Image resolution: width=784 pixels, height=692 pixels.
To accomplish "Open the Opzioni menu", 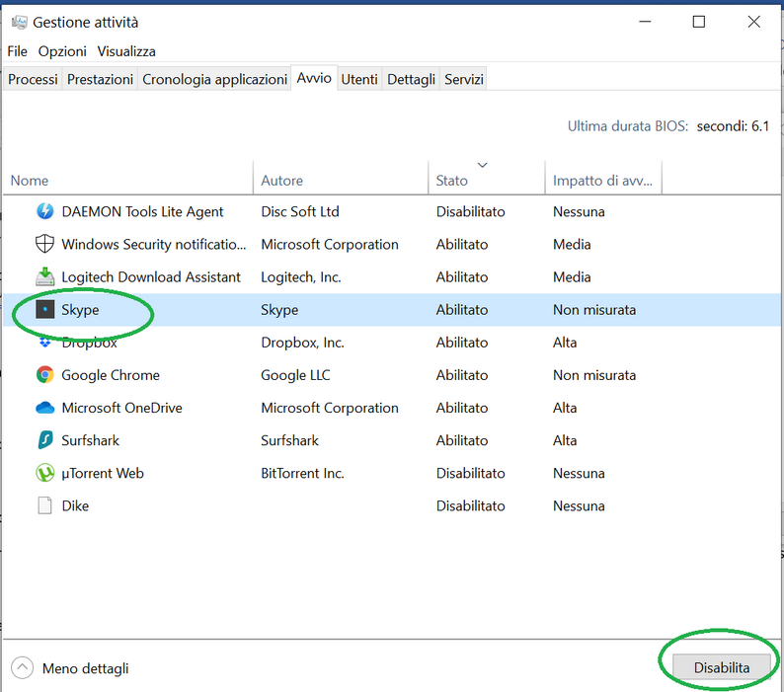I will pos(62,51).
